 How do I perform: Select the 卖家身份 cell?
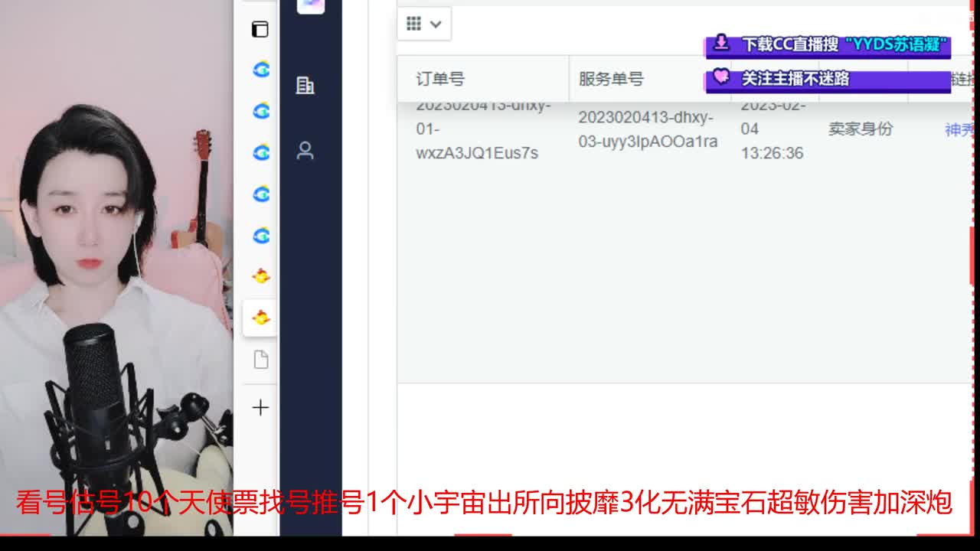tap(861, 129)
